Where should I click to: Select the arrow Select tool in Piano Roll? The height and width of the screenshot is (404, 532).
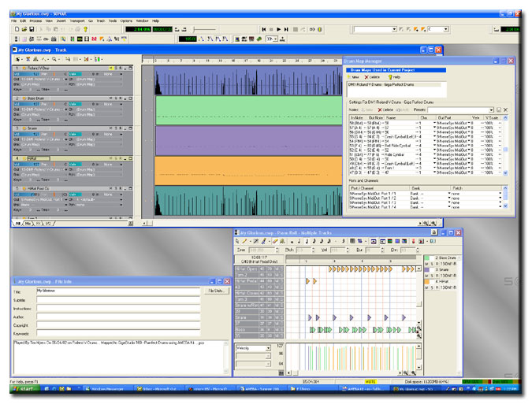[237, 241]
